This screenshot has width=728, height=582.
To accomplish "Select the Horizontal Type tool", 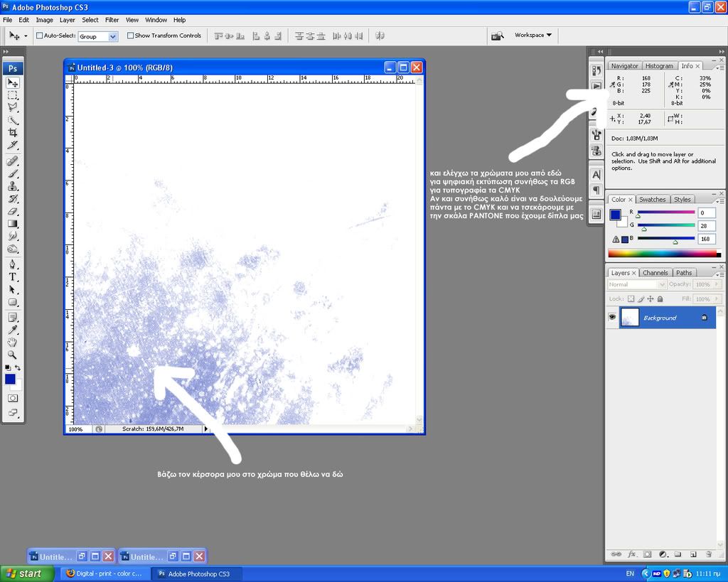I will pyautogui.click(x=13, y=277).
